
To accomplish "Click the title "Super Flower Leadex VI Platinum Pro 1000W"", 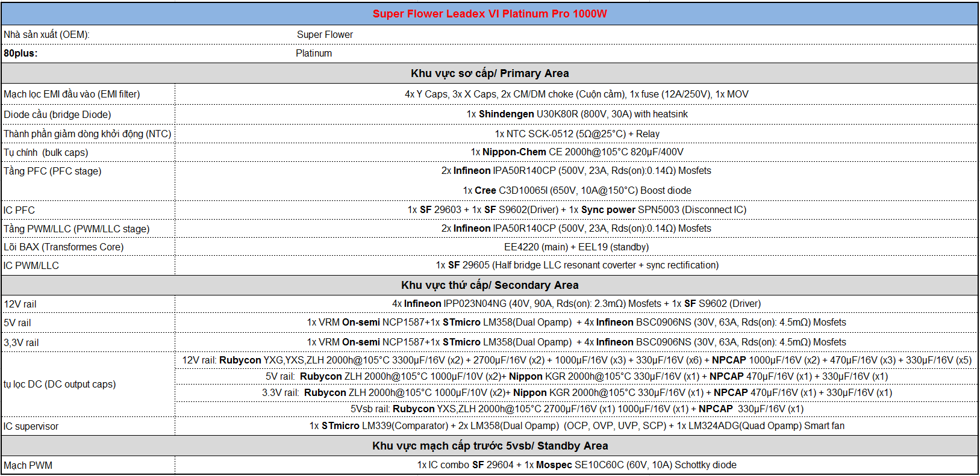I will [490, 14].
